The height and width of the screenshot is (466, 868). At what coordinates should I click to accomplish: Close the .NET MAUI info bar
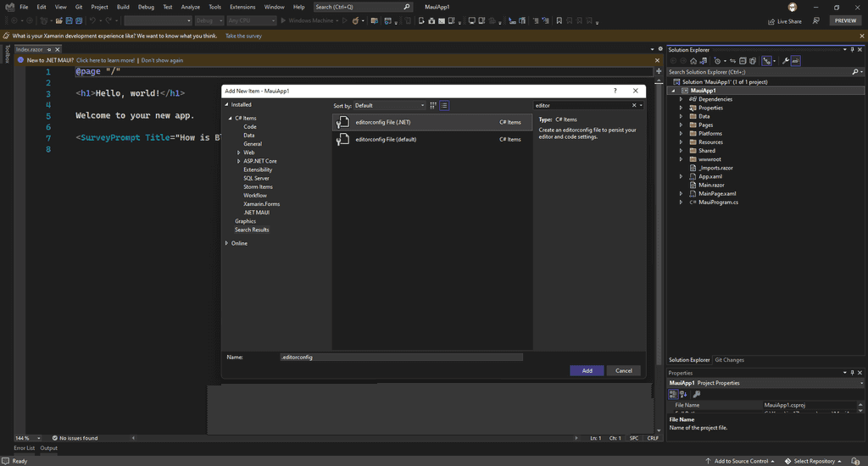pyautogui.click(x=657, y=60)
